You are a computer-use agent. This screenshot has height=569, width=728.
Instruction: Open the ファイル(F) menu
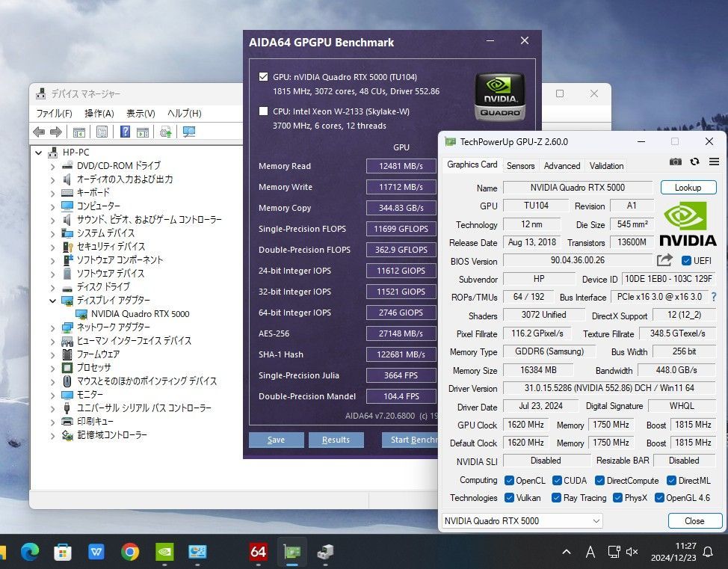point(54,114)
